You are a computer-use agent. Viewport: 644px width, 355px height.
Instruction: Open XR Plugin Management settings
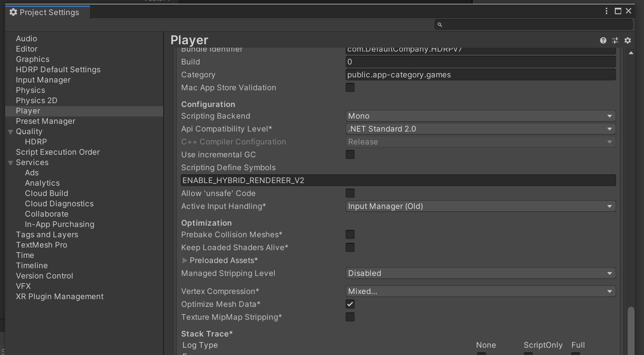[60, 297]
